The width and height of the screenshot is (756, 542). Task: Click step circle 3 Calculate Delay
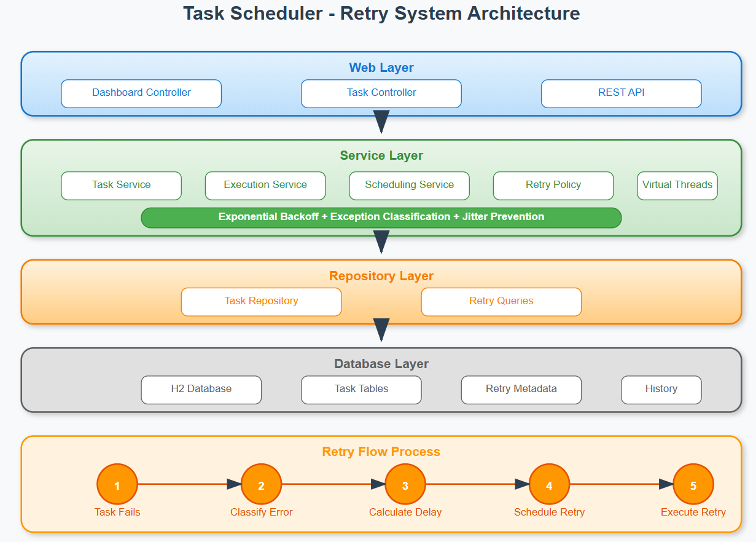coord(405,484)
